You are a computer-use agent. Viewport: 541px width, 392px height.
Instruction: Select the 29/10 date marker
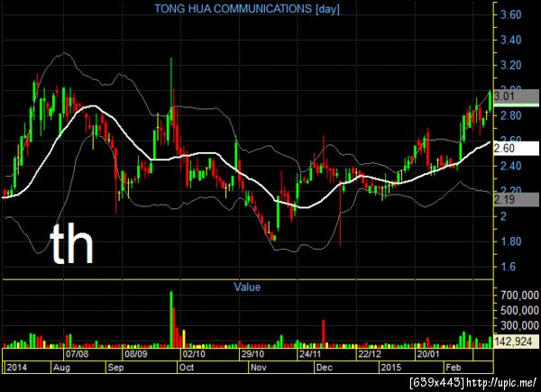(x=252, y=354)
